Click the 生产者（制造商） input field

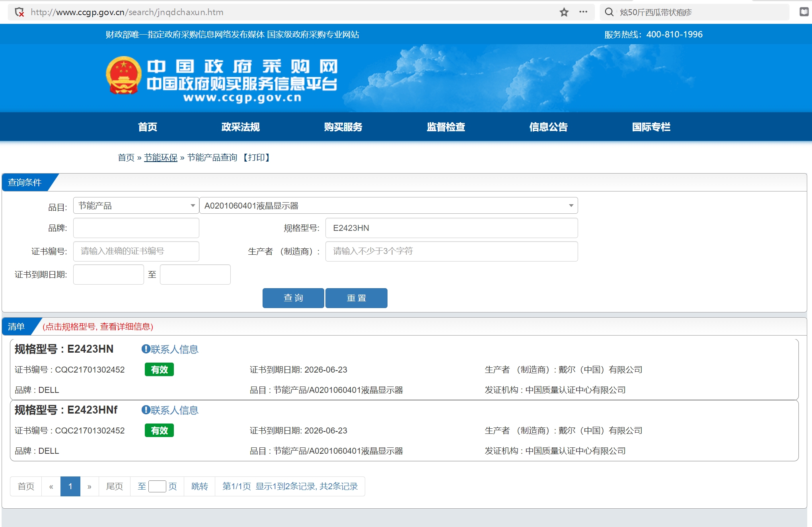click(452, 251)
